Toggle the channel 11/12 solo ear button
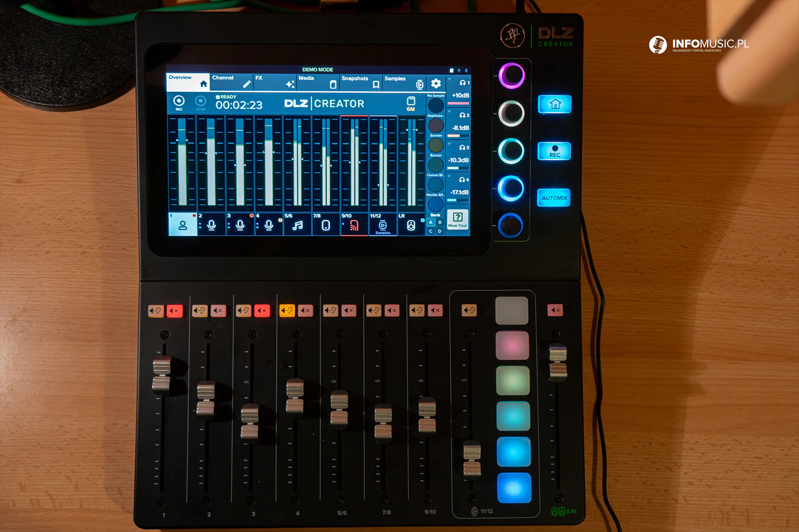This screenshot has height=532, width=799. [469, 310]
